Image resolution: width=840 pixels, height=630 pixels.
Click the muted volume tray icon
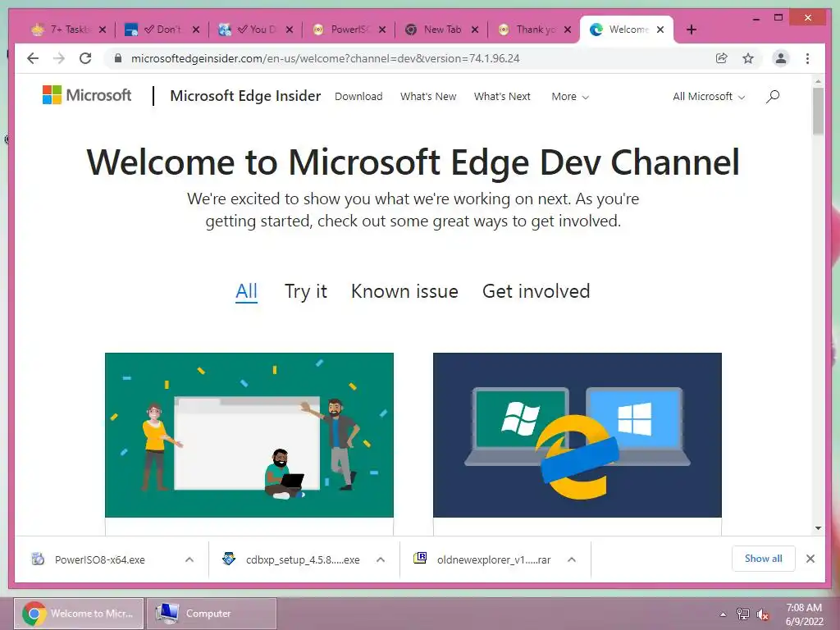763,614
